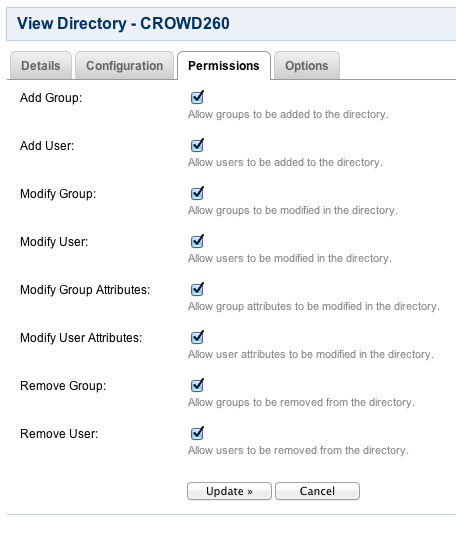Toggle the Add User checkbox
Viewport: 456px width, 560px height.
197,145
